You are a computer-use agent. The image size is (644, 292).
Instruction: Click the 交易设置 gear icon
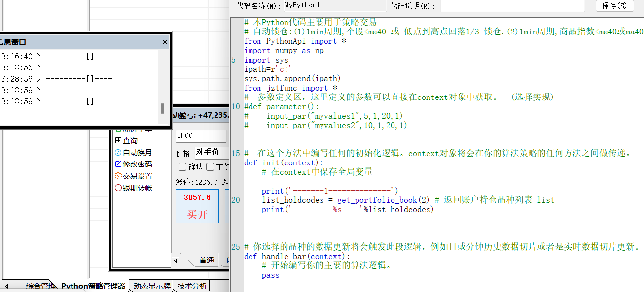pyautogui.click(x=118, y=176)
